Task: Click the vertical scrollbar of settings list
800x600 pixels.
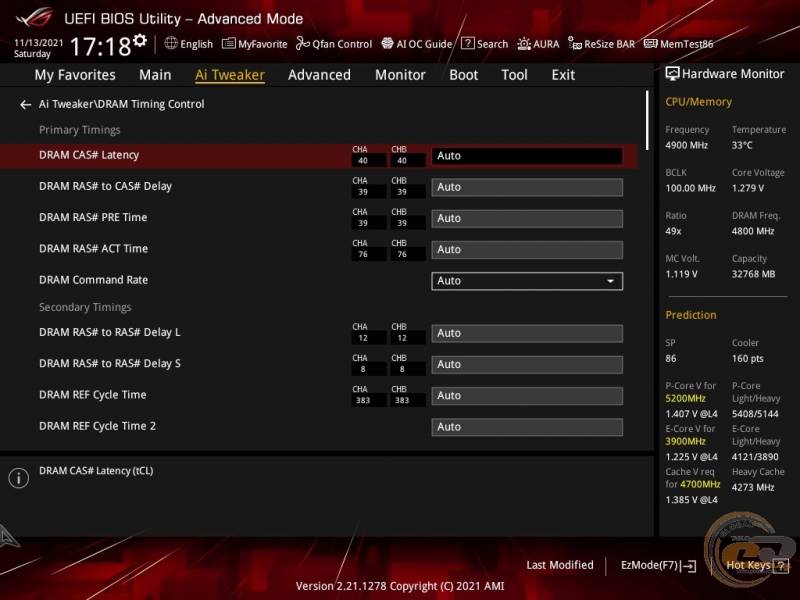Action: (x=647, y=120)
